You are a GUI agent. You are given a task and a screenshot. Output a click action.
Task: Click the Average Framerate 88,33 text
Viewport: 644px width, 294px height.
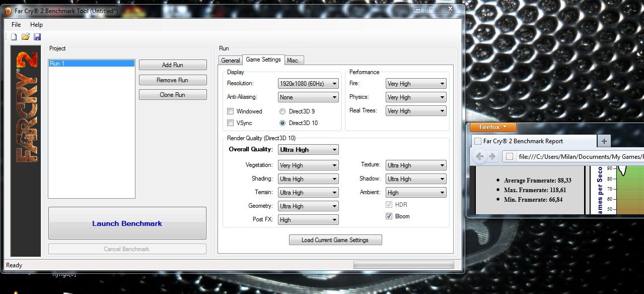click(538, 181)
